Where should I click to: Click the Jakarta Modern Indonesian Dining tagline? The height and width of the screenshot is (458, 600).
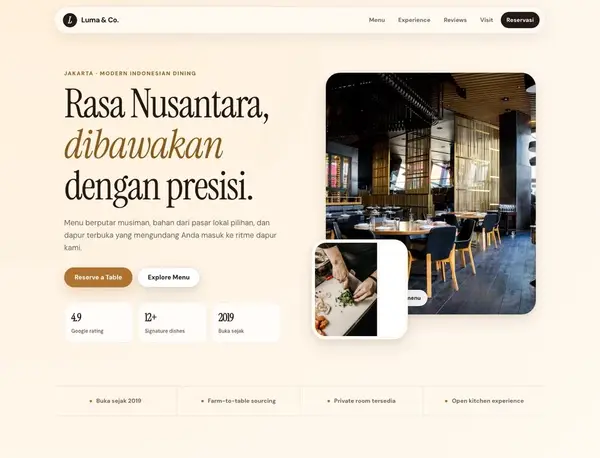pos(130,73)
